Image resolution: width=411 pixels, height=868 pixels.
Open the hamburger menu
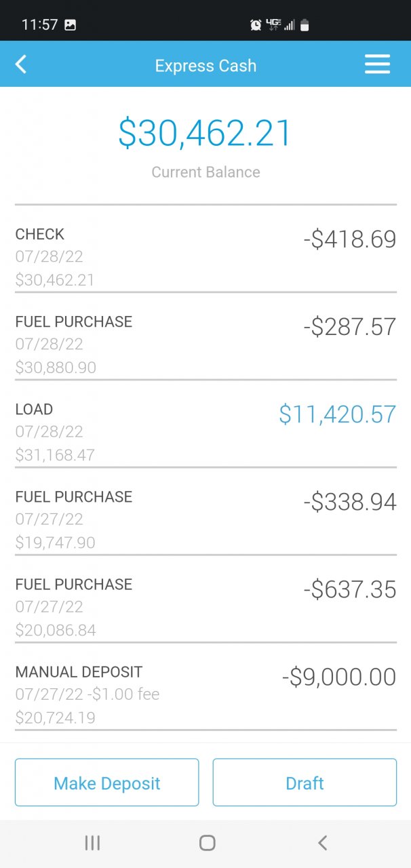(377, 65)
